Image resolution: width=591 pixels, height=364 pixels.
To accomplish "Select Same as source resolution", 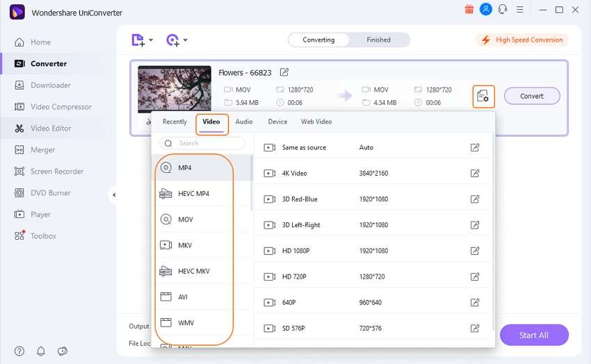I will click(x=373, y=147).
